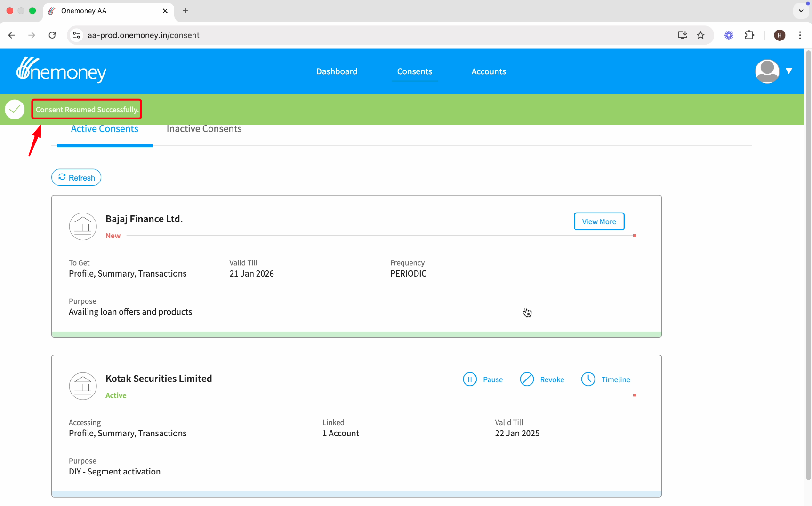Select the Onemoney AA browser tab
Screen dimensions: 812x506
coord(109,11)
